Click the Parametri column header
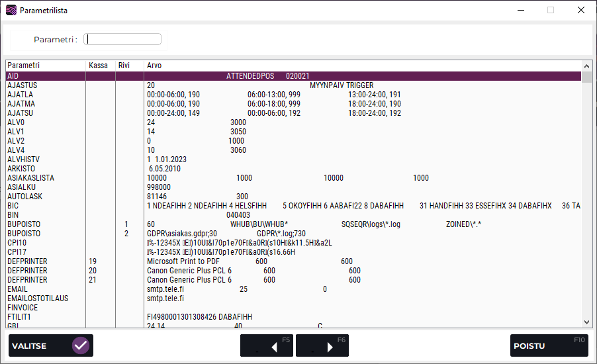The height and width of the screenshot is (364, 597). pyautogui.click(x=24, y=66)
